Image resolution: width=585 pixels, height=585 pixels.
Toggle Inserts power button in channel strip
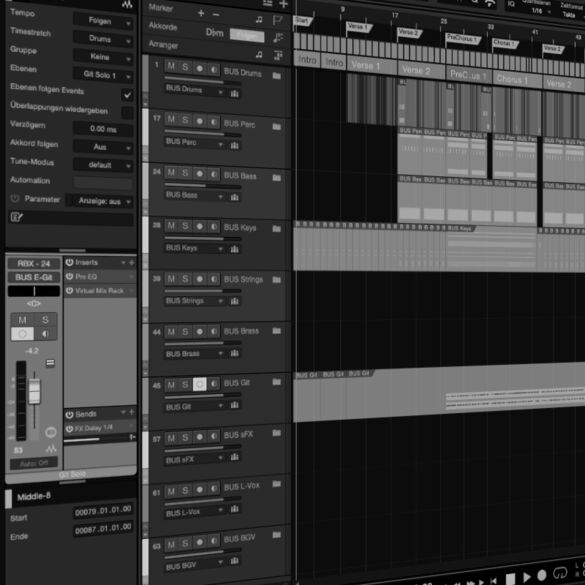click(x=69, y=262)
